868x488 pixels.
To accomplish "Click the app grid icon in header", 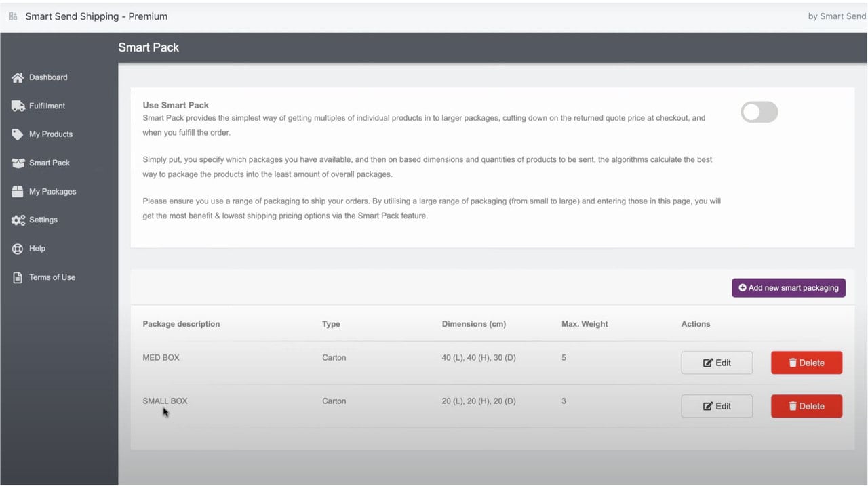I will point(13,16).
